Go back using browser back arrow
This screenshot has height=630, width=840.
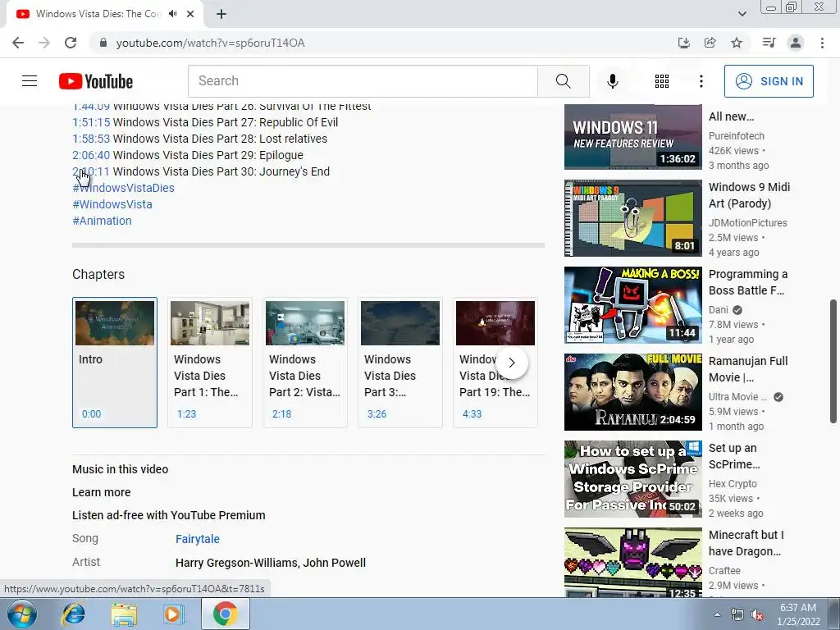pyautogui.click(x=18, y=43)
